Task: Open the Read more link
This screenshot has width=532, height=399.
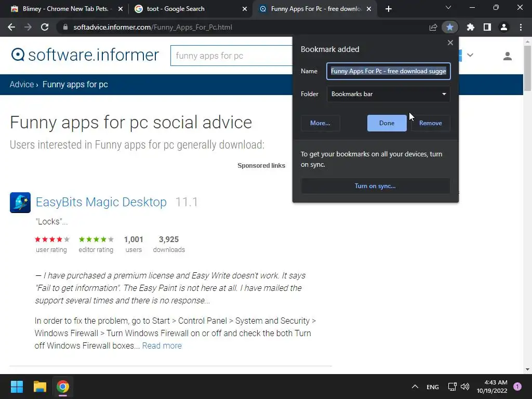Action: point(162,345)
